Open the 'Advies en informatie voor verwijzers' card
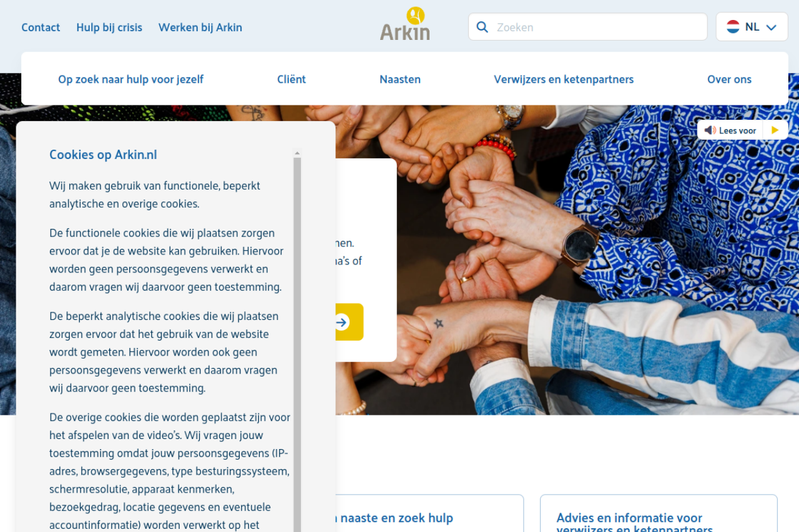This screenshot has height=532, width=799. click(x=658, y=518)
